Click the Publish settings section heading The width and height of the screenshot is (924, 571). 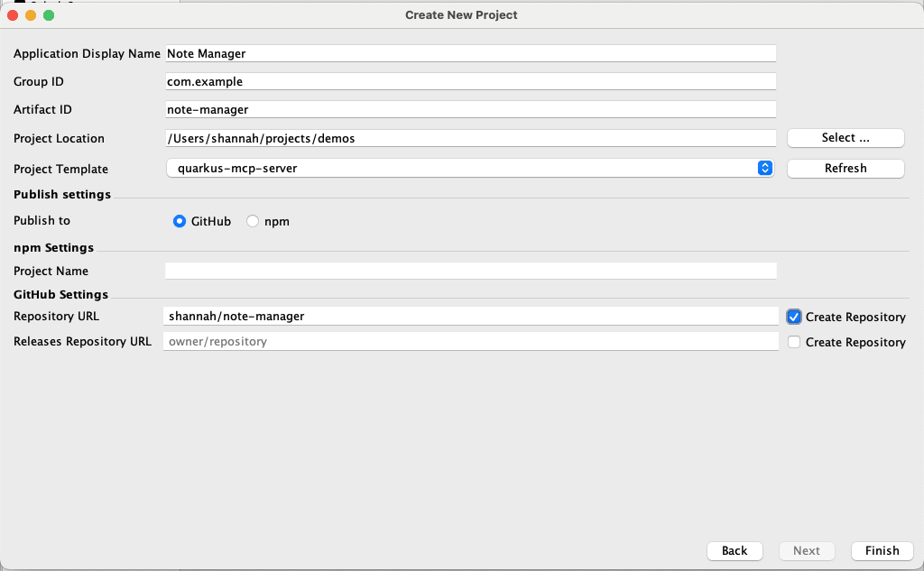click(62, 195)
